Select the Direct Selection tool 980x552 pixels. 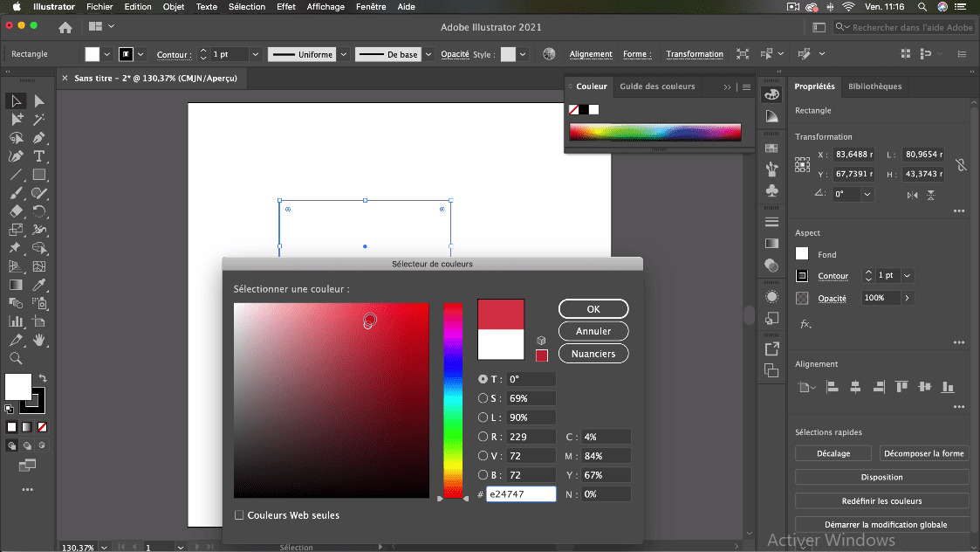[39, 101]
